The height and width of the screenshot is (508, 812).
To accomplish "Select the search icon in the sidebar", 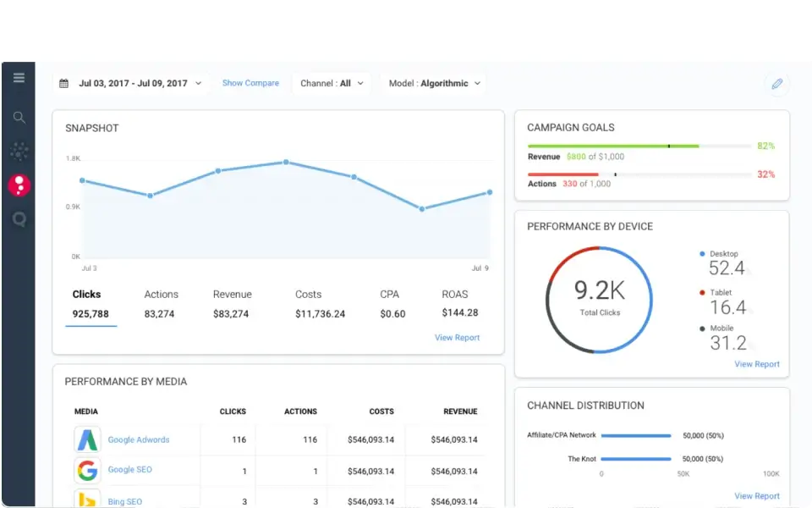I will (x=19, y=118).
